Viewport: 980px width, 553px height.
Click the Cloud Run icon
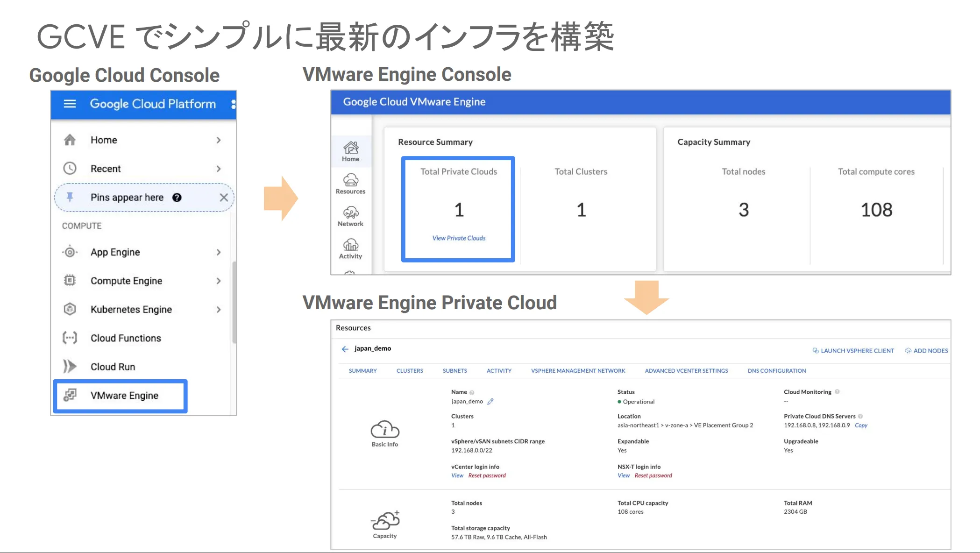pyautogui.click(x=70, y=366)
